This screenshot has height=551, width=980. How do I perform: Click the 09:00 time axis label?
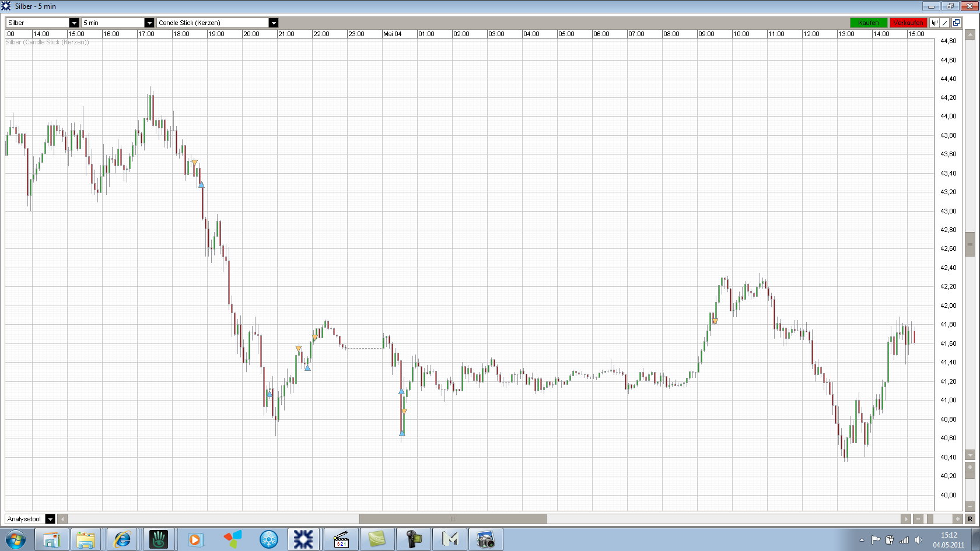coord(706,34)
